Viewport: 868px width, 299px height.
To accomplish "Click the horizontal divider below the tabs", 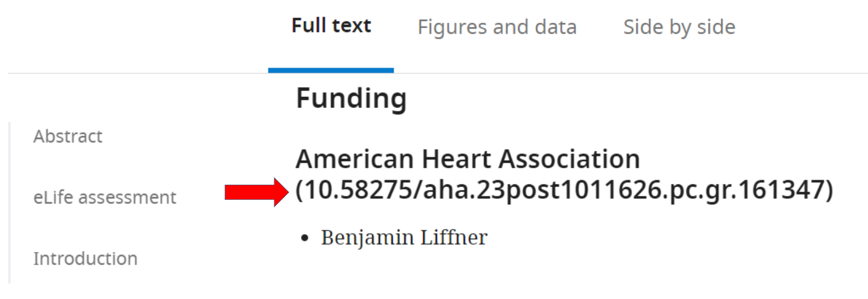I will (x=609, y=73).
